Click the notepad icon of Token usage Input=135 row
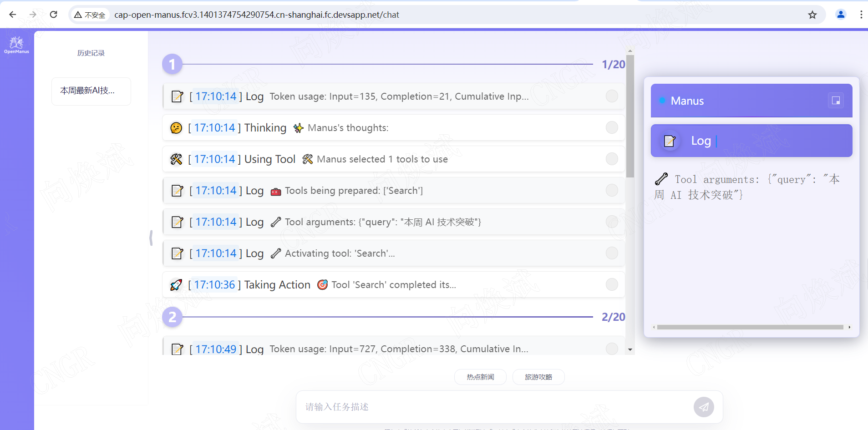 177,96
